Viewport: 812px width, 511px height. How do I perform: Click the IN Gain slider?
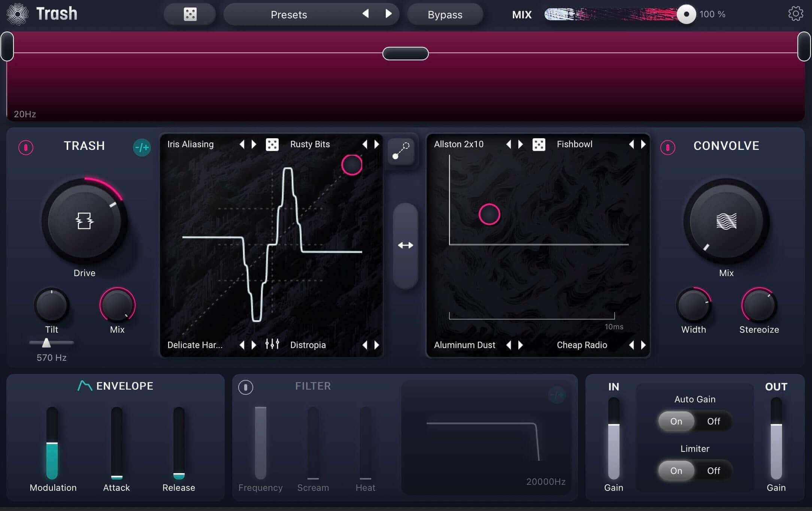pyautogui.click(x=613, y=439)
